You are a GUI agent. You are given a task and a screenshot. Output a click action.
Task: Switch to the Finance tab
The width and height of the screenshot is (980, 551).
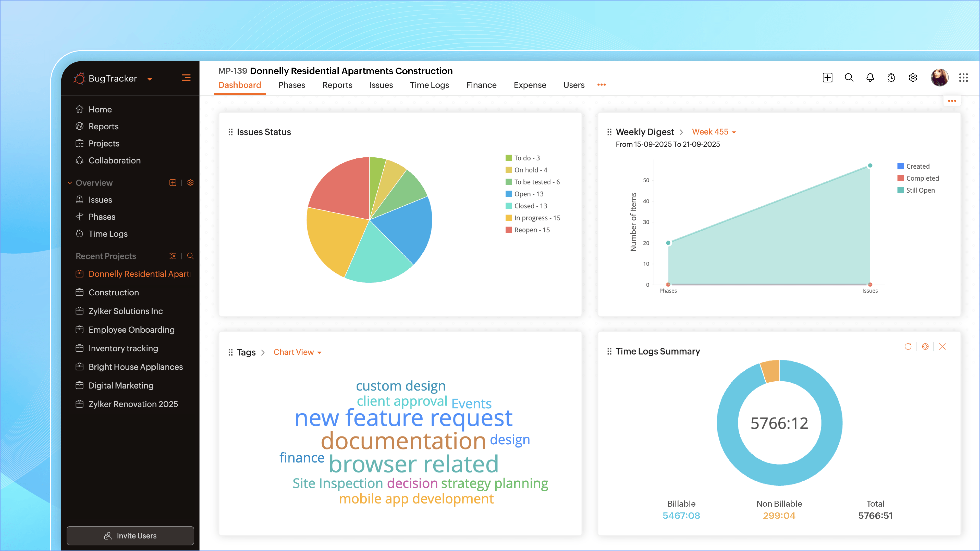(481, 85)
